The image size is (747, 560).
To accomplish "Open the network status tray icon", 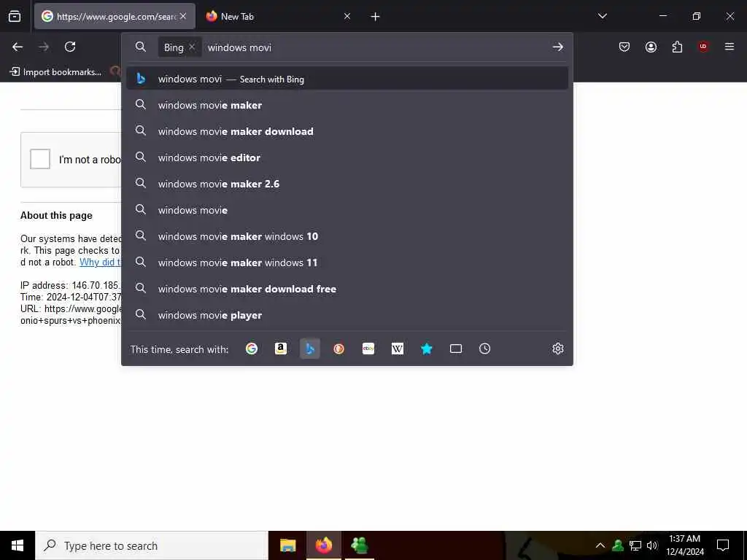I will pyautogui.click(x=635, y=545).
